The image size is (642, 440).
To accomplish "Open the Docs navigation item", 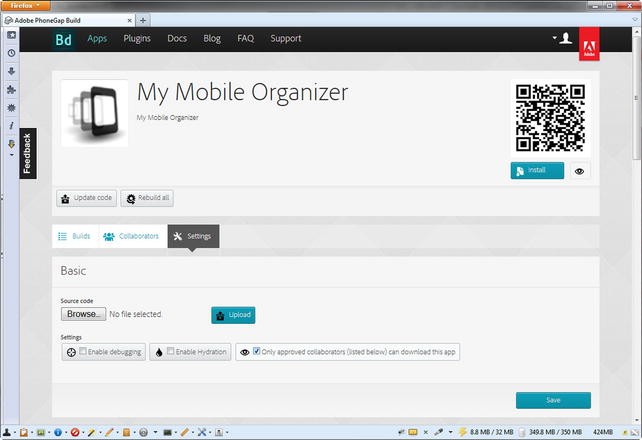I will pyautogui.click(x=177, y=38).
